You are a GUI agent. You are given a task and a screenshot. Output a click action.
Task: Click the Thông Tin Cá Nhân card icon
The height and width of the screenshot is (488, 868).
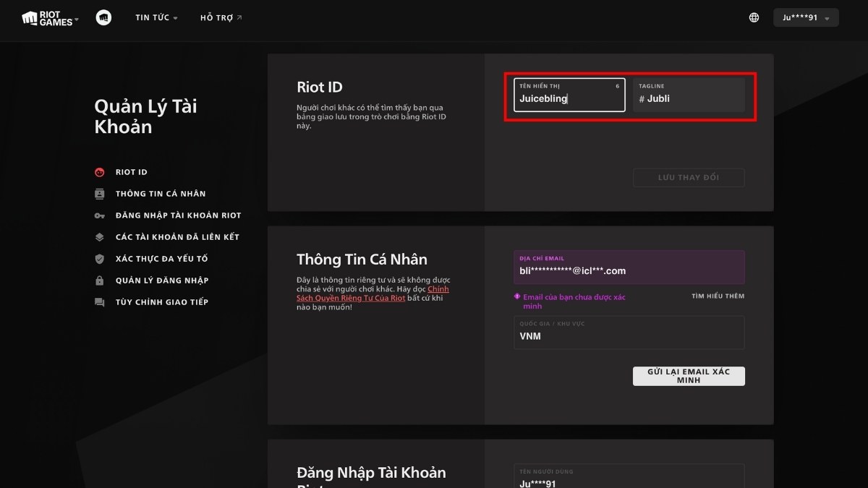pyautogui.click(x=100, y=194)
